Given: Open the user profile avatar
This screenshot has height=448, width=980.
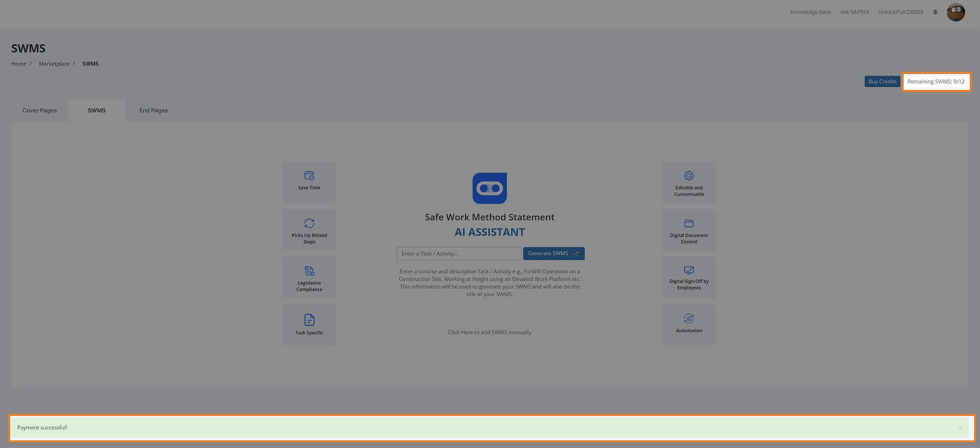Looking at the screenshot, I should pyautogui.click(x=955, y=12).
